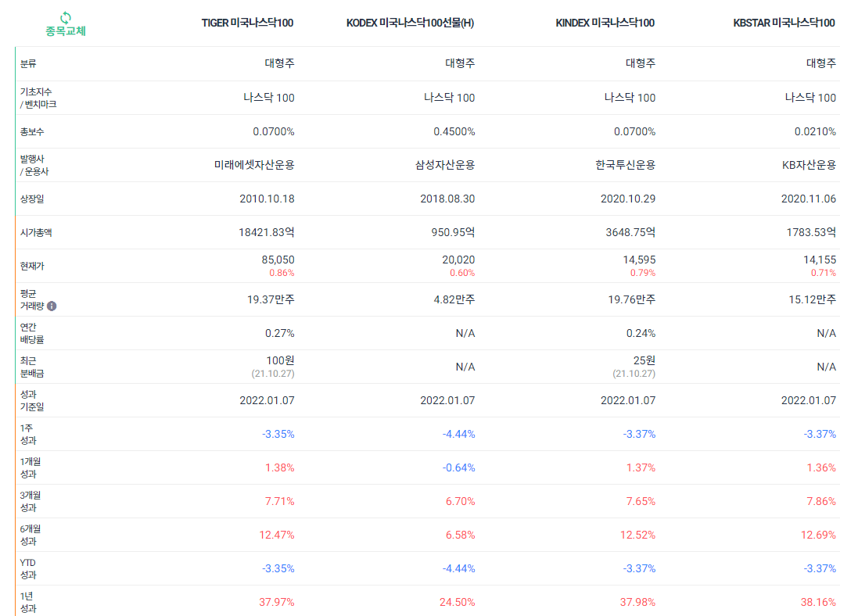Screen dimensions: 858x616
Task: Click the 3개월 성과 row label
Action: click(31, 502)
